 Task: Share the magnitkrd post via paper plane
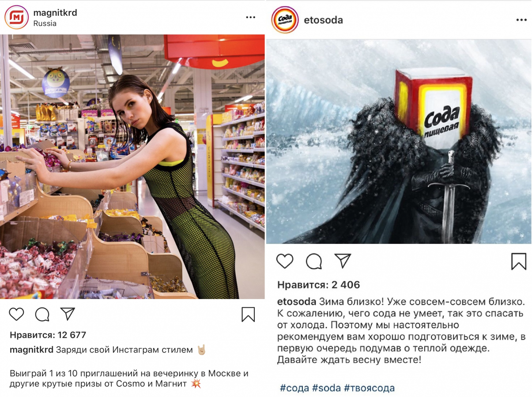(68, 314)
